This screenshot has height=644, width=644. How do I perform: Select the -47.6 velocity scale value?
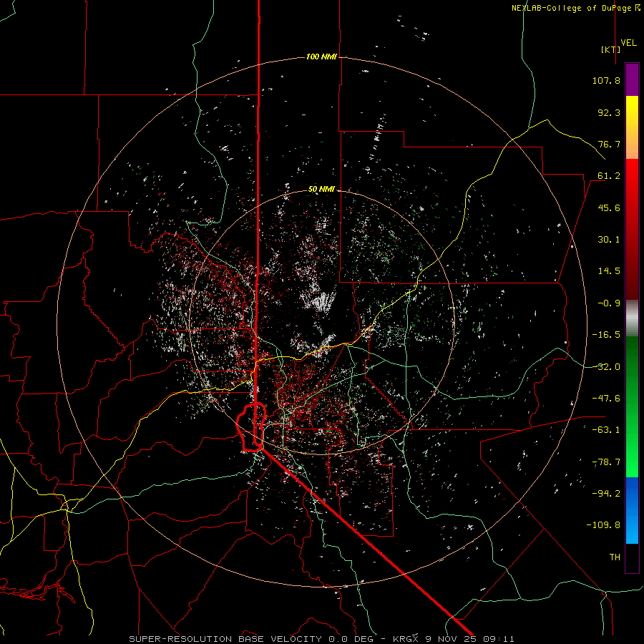pos(606,399)
